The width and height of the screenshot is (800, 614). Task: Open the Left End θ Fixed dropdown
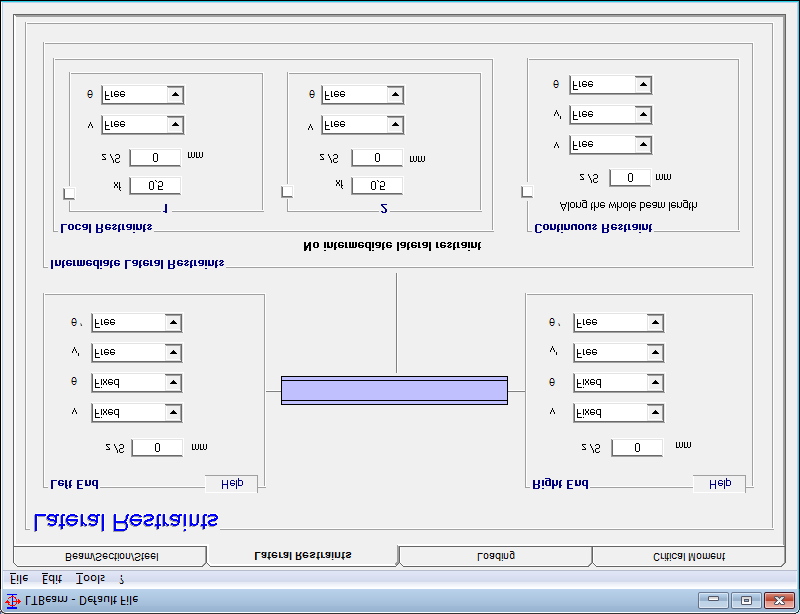[137, 383]
